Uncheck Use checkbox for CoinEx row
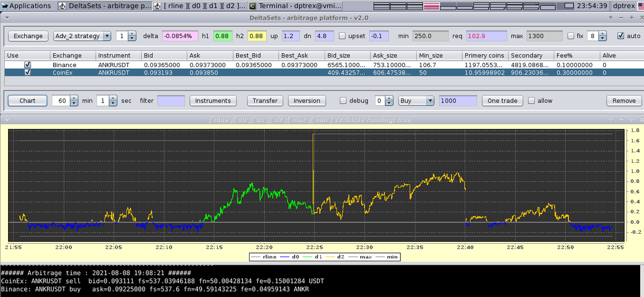The width and height of the screenshot is (644, 297). 27,72
